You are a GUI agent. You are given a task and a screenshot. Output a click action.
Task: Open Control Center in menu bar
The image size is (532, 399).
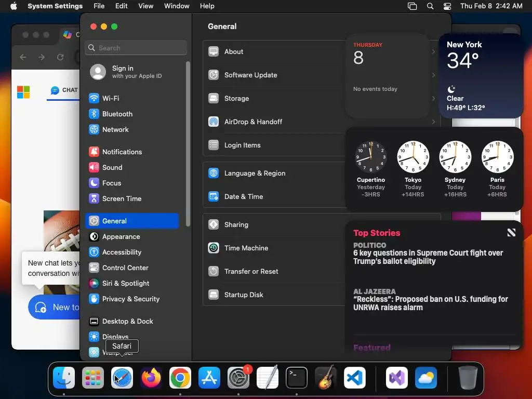coord(447,6)
